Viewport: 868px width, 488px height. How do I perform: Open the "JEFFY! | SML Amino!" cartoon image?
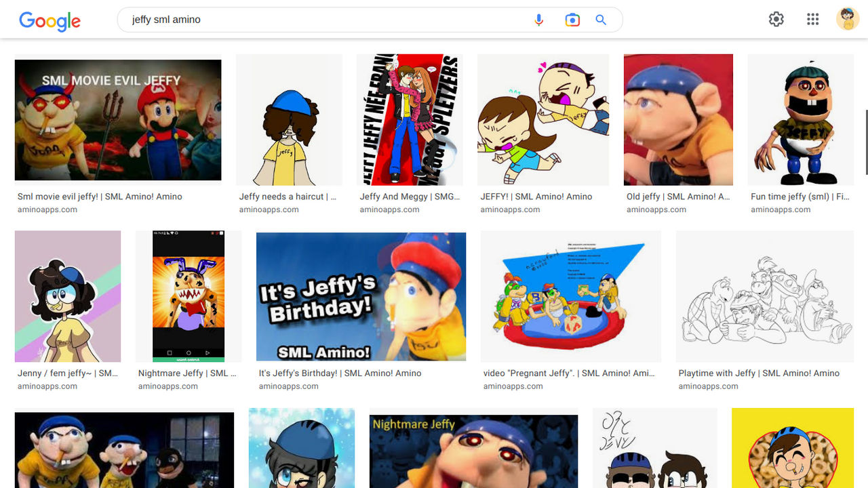[x=543, y=120]
